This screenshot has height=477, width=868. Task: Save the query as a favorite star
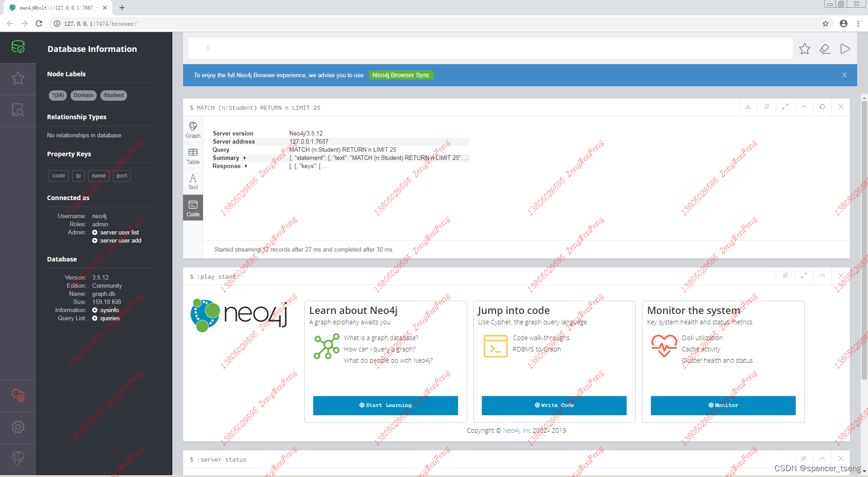point(805,49)
